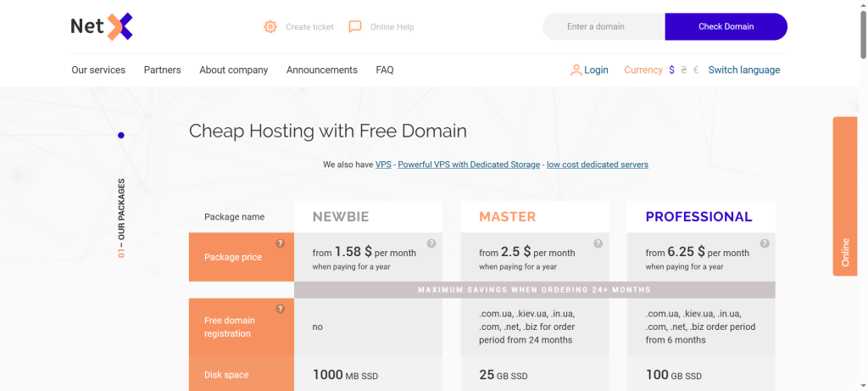Open help icon in Newbie price cell

click(x=431, y=243)
